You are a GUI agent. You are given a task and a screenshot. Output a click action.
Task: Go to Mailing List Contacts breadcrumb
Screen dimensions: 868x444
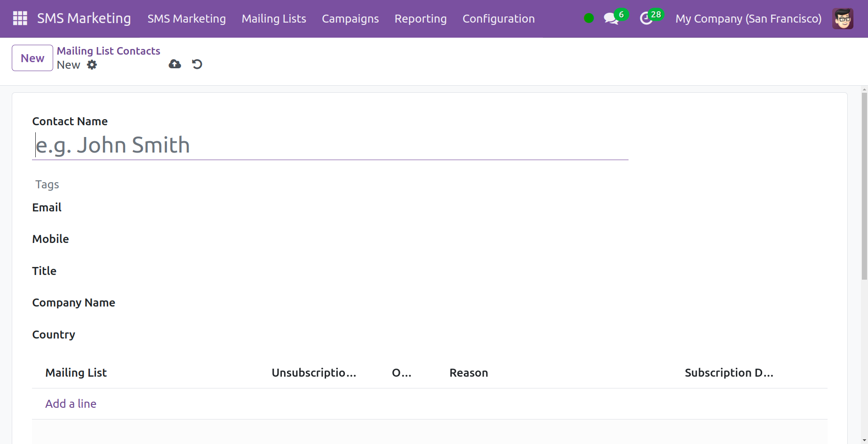tap(108, 51)
